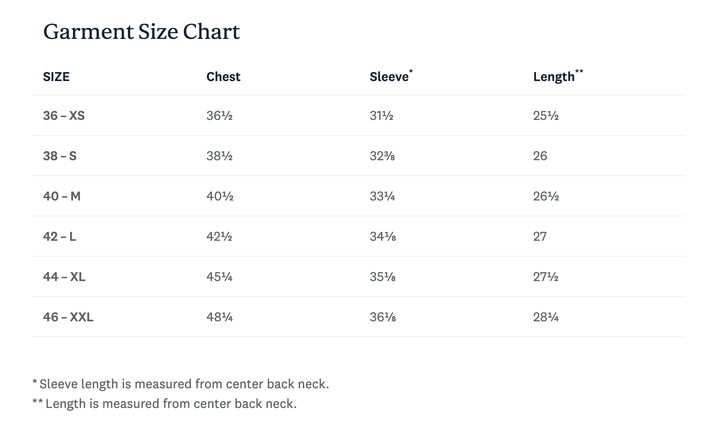Click the 48¼ chest value for XXL
The image size is (720, 430).
[x=220, y=317]
